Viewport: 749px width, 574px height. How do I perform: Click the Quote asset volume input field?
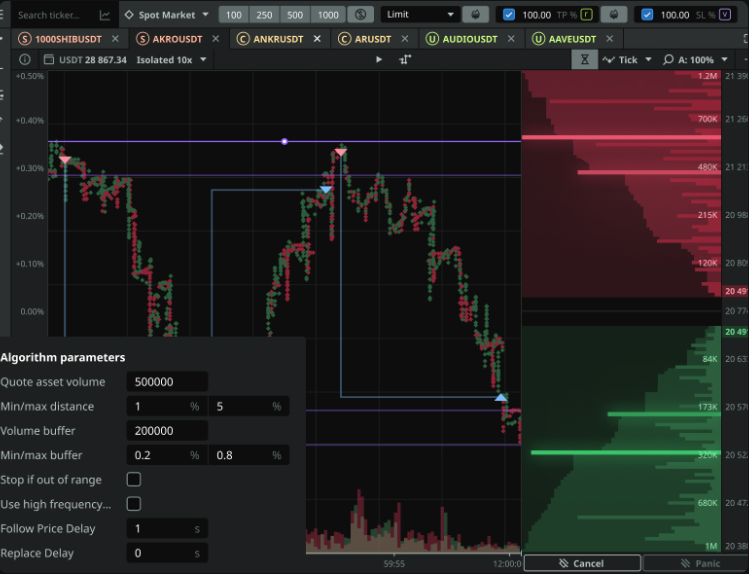pos(167,382)
